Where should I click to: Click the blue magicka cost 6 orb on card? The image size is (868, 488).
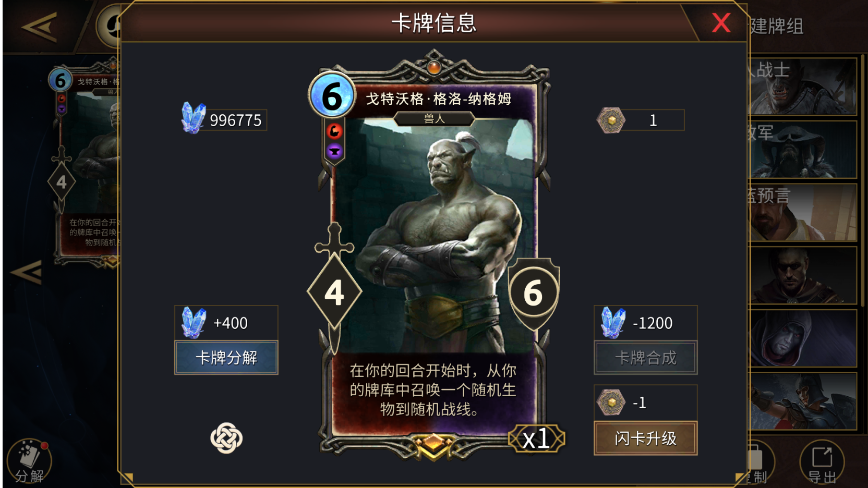(332, 96)
